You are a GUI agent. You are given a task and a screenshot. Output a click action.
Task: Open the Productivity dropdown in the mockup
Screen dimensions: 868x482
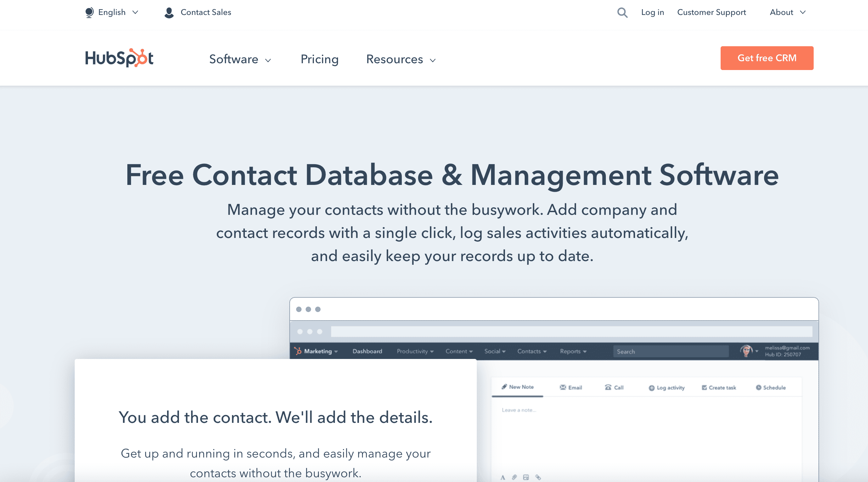point(415,351)
